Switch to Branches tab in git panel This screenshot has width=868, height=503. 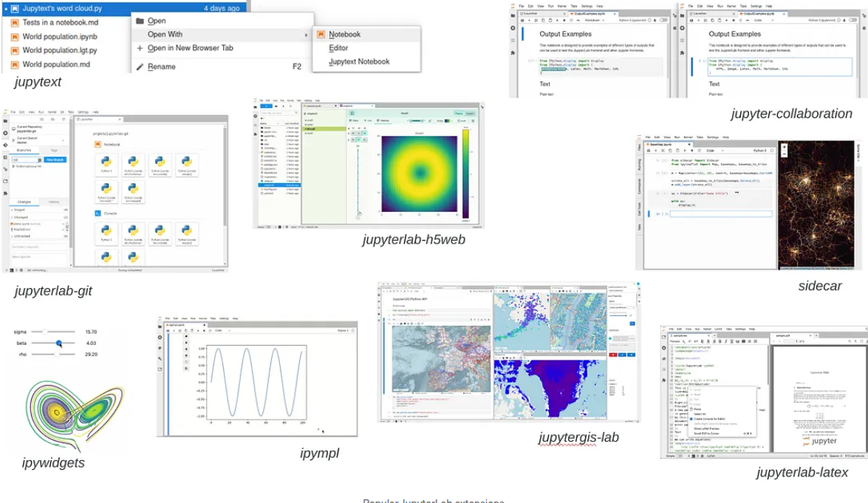24,150
